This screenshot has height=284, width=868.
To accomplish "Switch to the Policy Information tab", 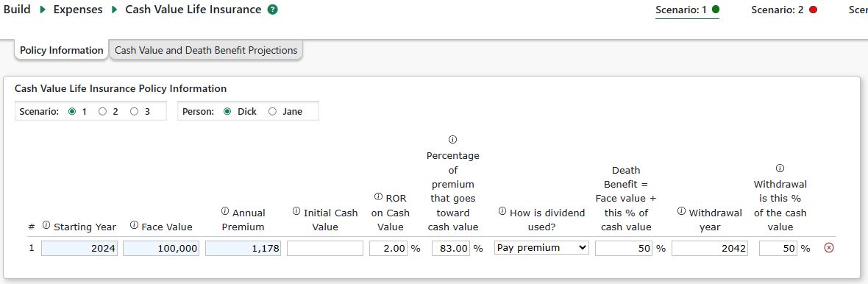I will 62,50.
